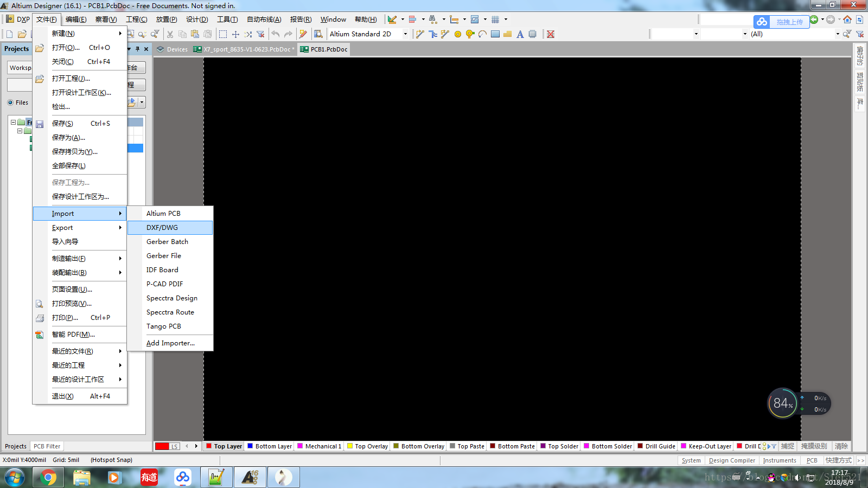Click 保存(S) menu entry
Viewport: 868px width, 488px height.
[x=80, y=124]
